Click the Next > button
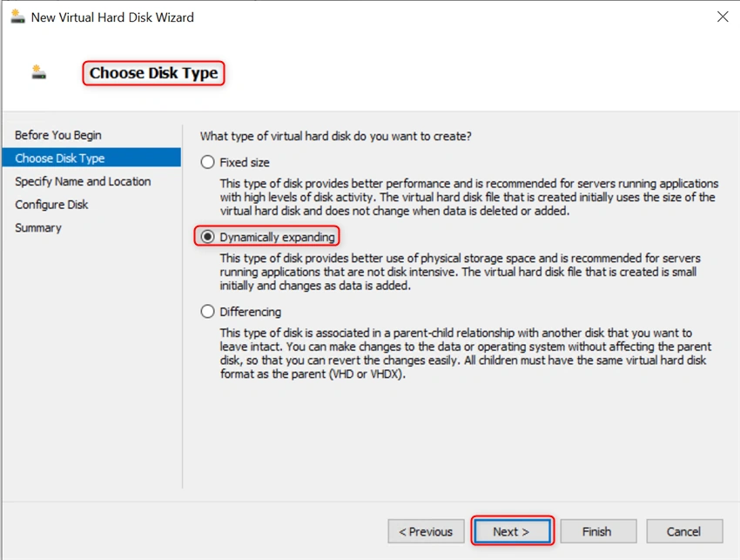The image size is (740, 560). pos(512,531)
